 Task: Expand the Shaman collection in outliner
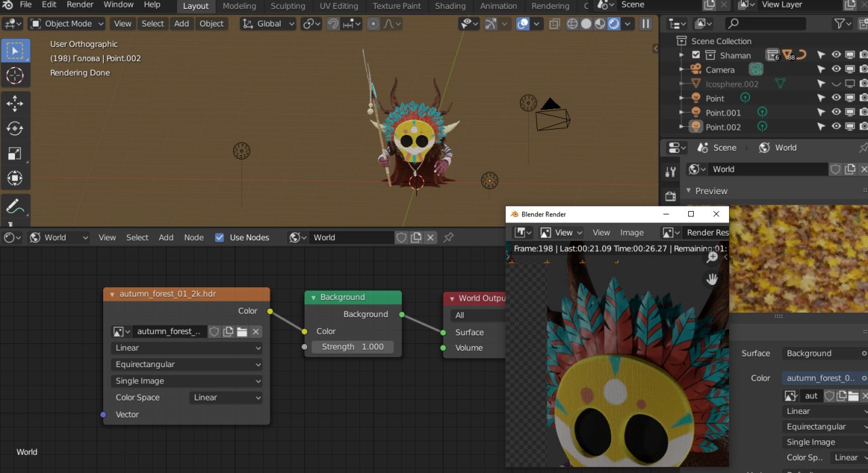[682, 55]
